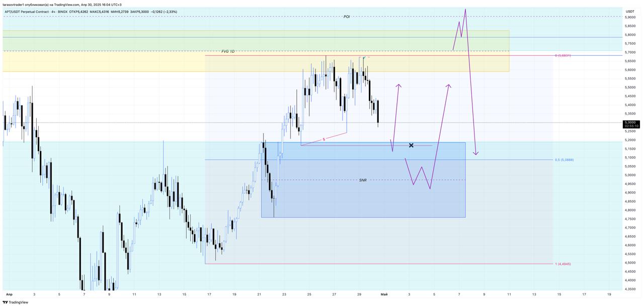
Task: Click the Май label on time axis
Action: [384, 294]
